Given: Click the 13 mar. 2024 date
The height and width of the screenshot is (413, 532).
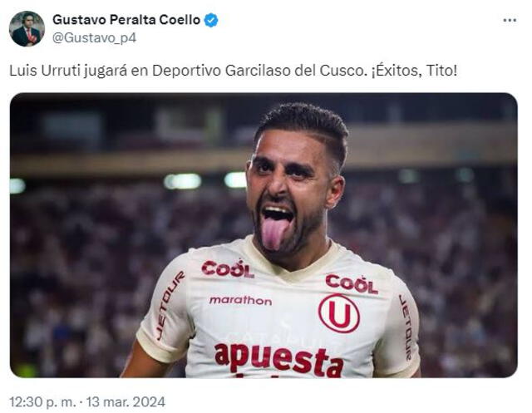Looking at the screenshot, I should click(126, 402).
